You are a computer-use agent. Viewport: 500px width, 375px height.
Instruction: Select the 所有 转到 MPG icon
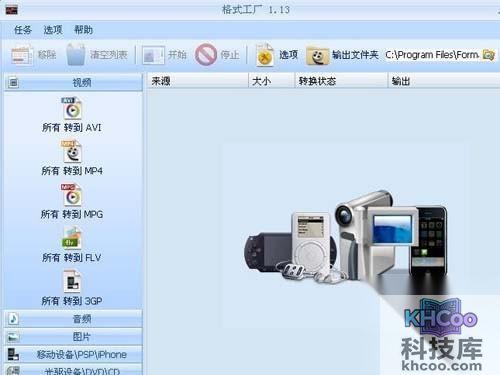[x=72, y=195]
